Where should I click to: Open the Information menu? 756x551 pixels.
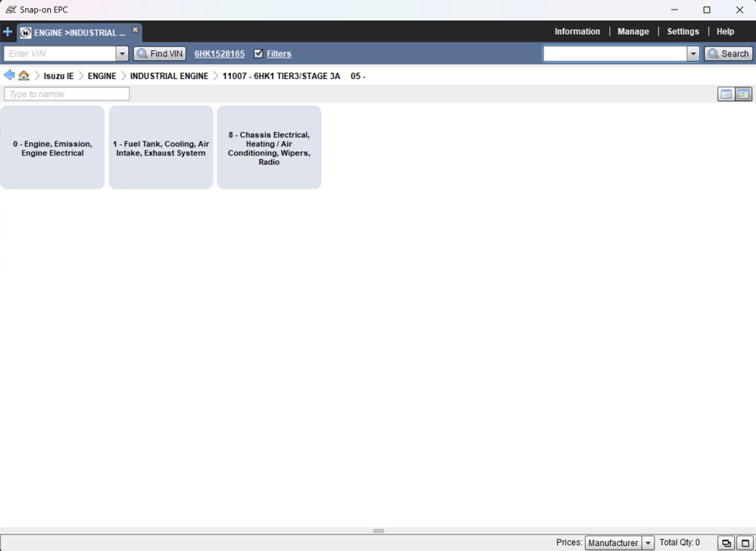(577, 32)
